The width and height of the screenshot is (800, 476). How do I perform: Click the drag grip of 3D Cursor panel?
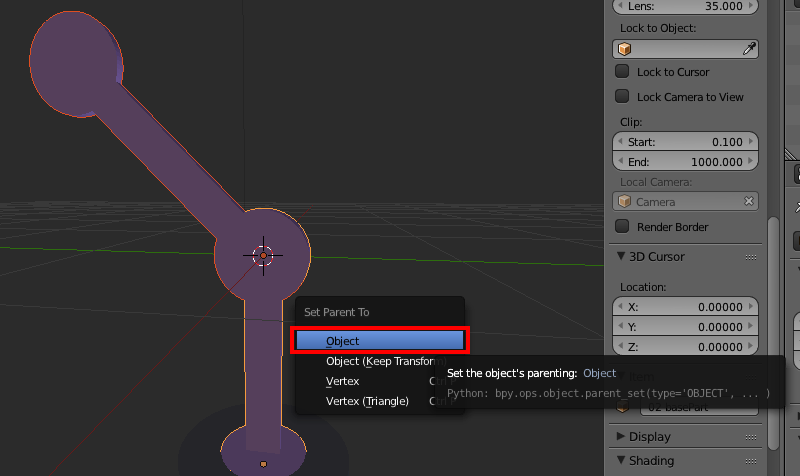point(751,257)
